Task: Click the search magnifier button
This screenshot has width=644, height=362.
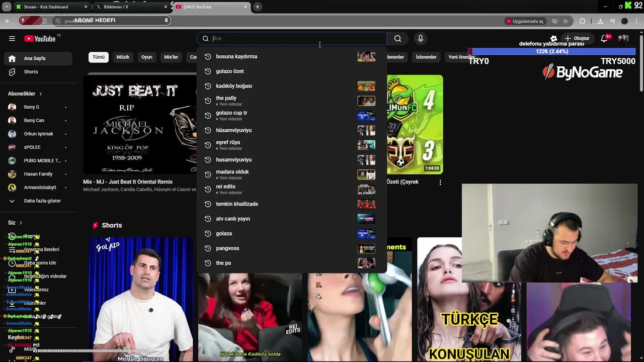Action: click(398, 39)
